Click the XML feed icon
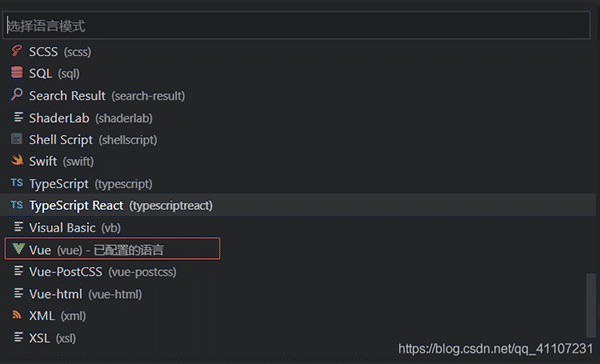This screenshot has height=364, width=600. (x=17, y=315)
